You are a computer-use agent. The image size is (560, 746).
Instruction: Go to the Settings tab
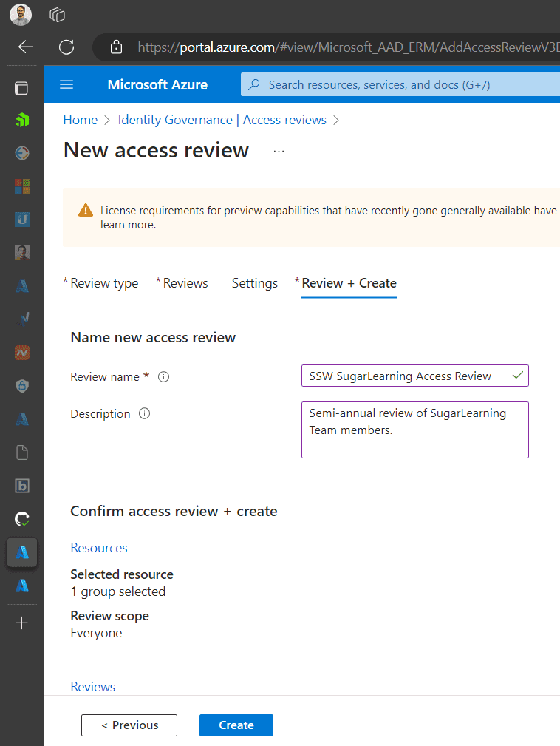tap(254, 283)
